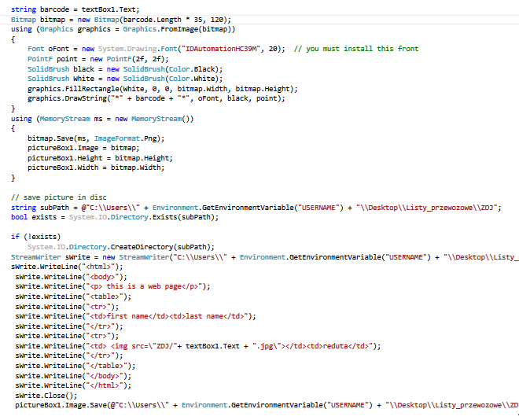Click the line 'string barcode = textBox1.Text;'
Viewport: 519px width, 420px height.
(x=75, y=9)
